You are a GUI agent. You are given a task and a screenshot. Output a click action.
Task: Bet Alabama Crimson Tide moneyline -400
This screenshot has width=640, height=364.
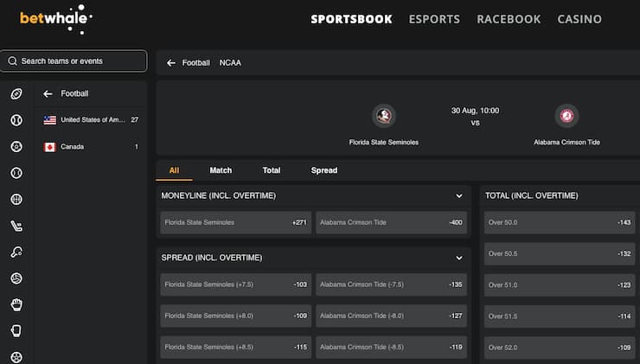(391, 222)
